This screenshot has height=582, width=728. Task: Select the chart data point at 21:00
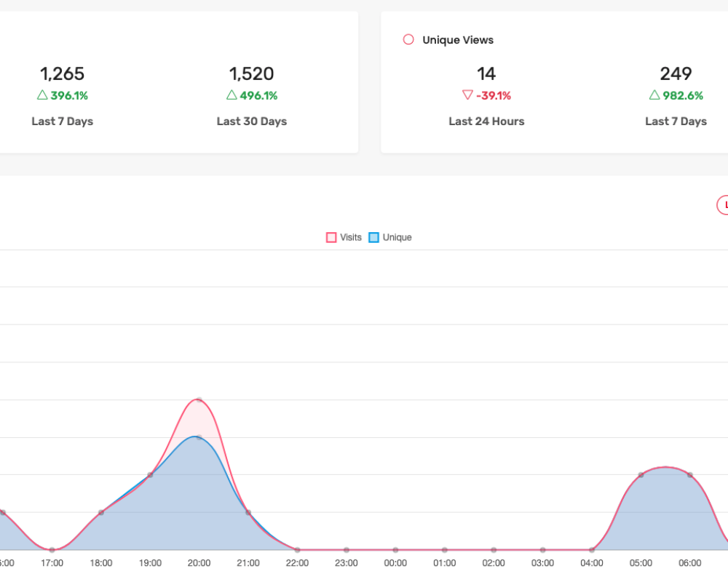pyautogui.click(x=248, y=512)
